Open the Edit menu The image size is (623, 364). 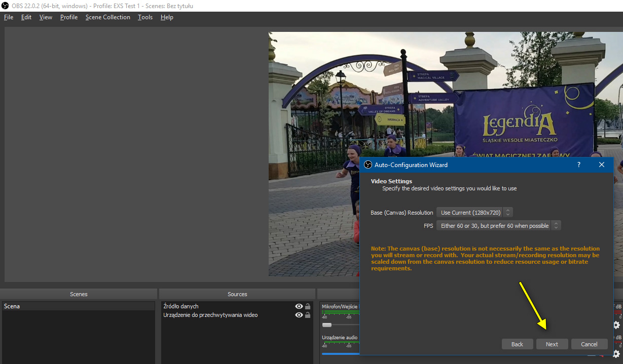click(x=26, y=17)
